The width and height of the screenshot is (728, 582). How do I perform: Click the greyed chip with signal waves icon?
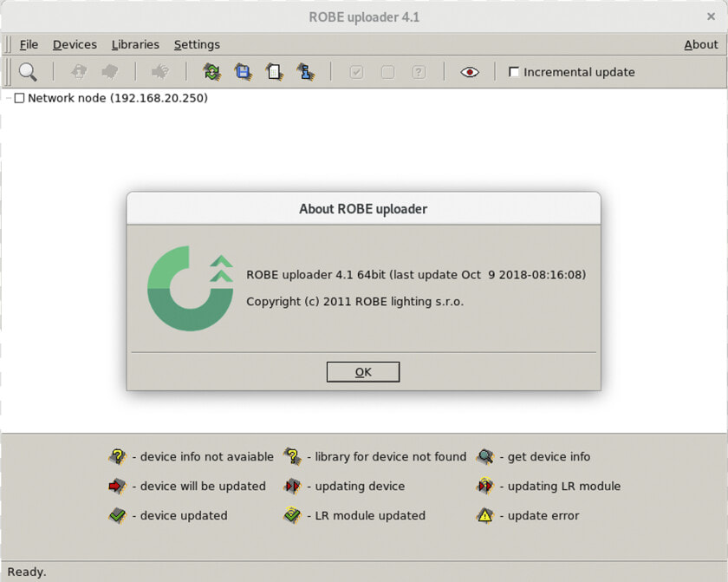pos(160,72)
